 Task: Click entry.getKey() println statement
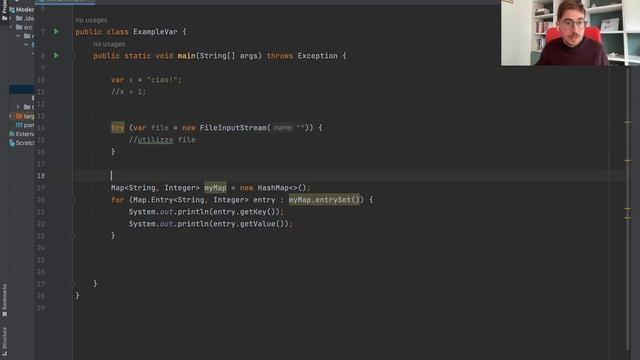click(x=206, y=212)
